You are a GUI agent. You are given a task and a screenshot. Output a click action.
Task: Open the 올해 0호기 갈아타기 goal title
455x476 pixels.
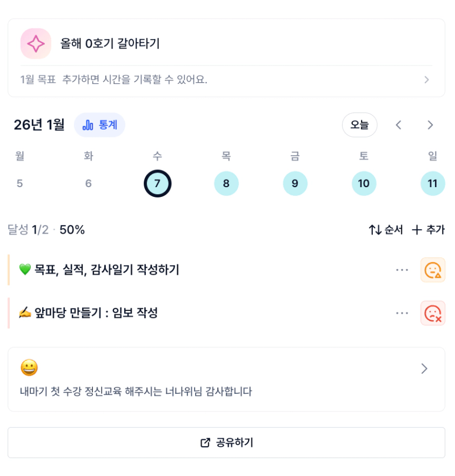pos(110,44)
